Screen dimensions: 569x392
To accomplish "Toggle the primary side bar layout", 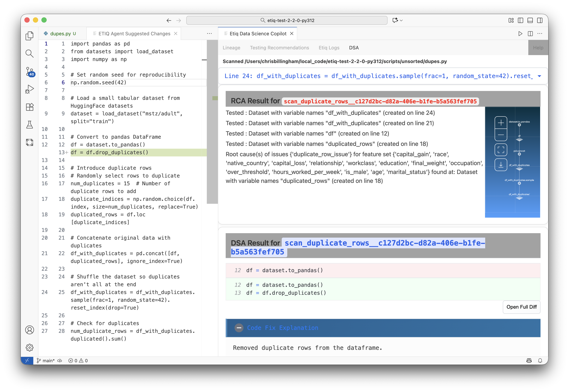I will click(520, 20).
